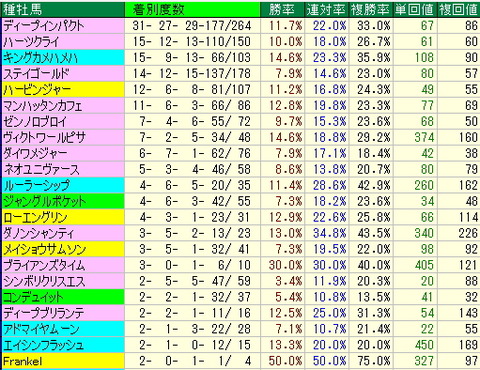Select the ディープインパクト sire row name
The image size is (480, 370).
click(x=44, y=26)
